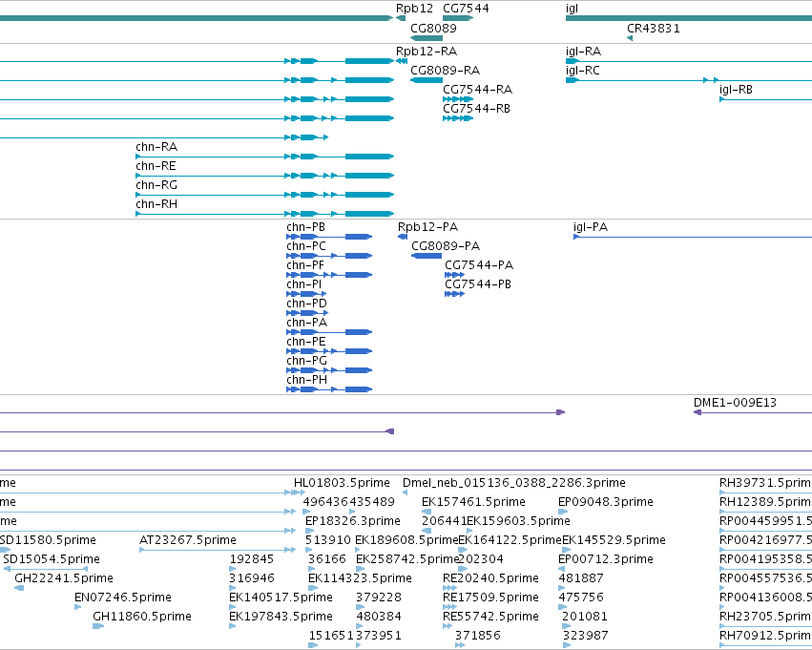Screen dimensions: 812x650
Task: Click the CG7544-PB protein label
Action: click(x=478, y=284)
